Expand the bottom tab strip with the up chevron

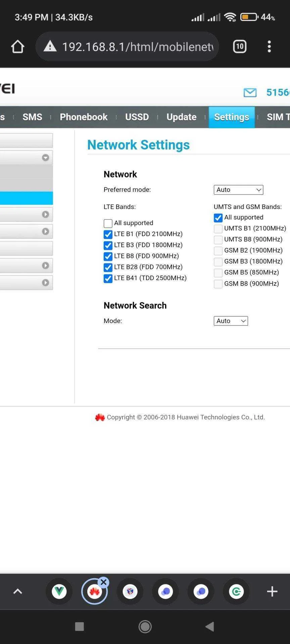(17, 591)
